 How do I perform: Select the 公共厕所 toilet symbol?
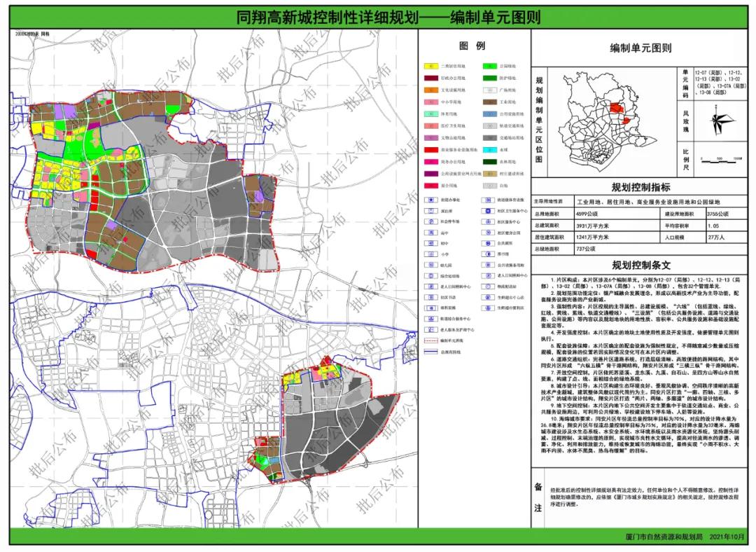(489, 243)
